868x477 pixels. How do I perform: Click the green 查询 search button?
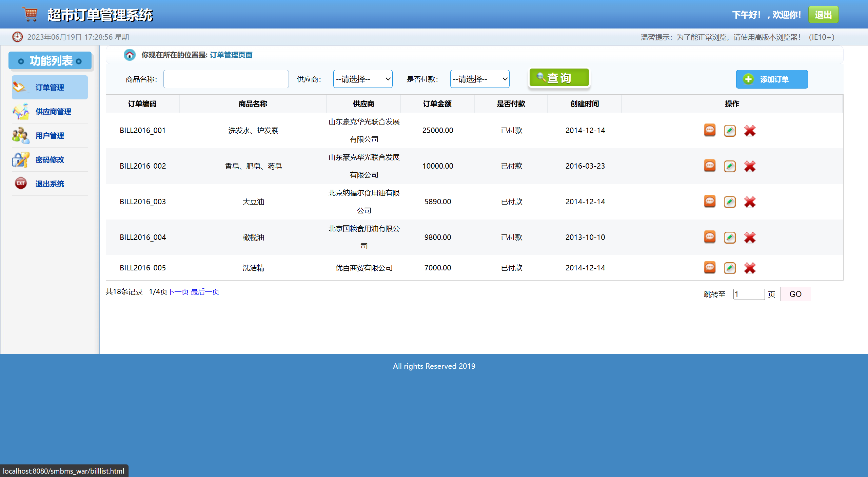(559, 78)
